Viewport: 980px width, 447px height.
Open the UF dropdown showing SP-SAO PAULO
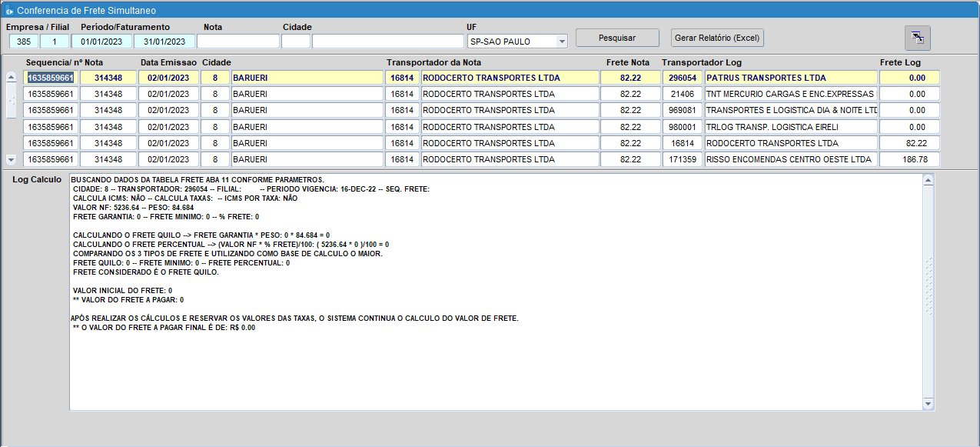(x=562, y=42)
